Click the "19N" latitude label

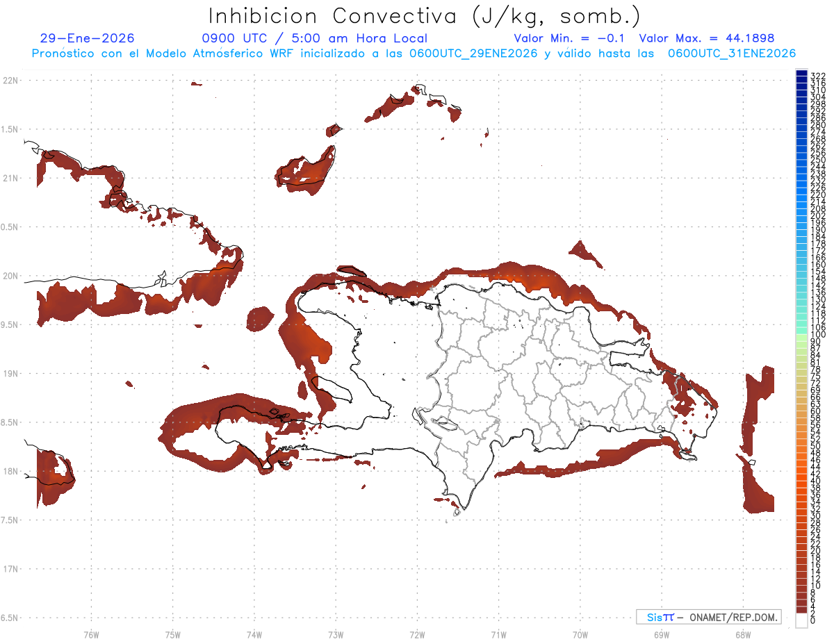tap(10, 374)
